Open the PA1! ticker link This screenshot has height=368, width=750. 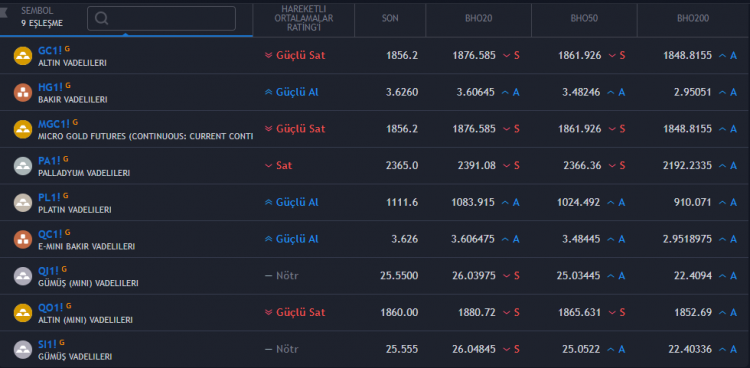(x=50, y=160)
